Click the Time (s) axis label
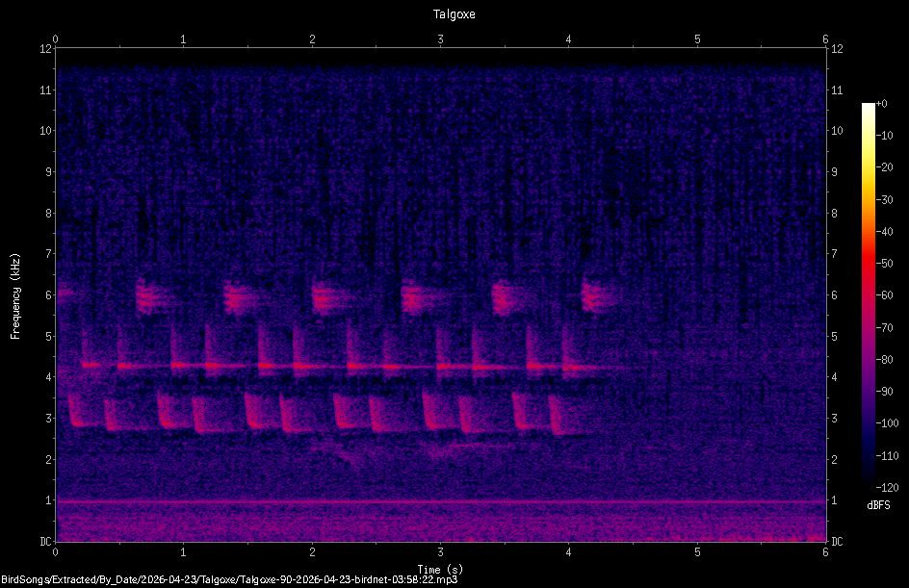The image size is (909, 588). coord(440,570)
